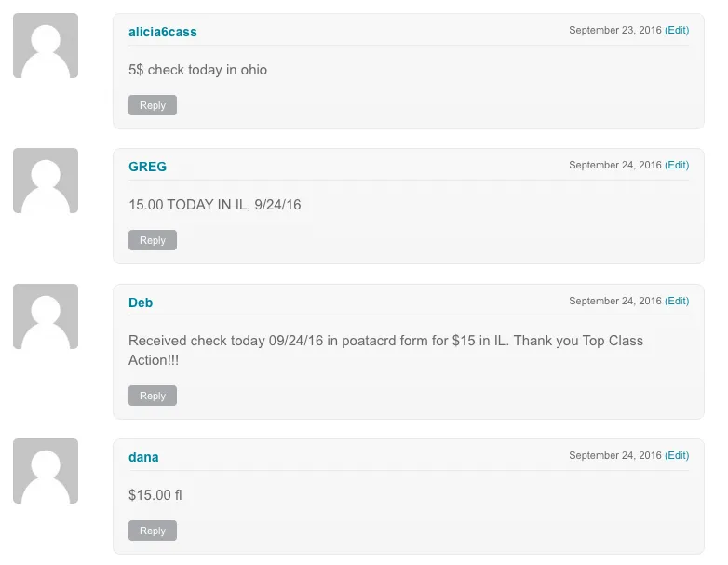This screenshot has width=728, height=565.
Task: Click dana's avatar placeholder
Action: pyautogui.click(x=46, y=471)
